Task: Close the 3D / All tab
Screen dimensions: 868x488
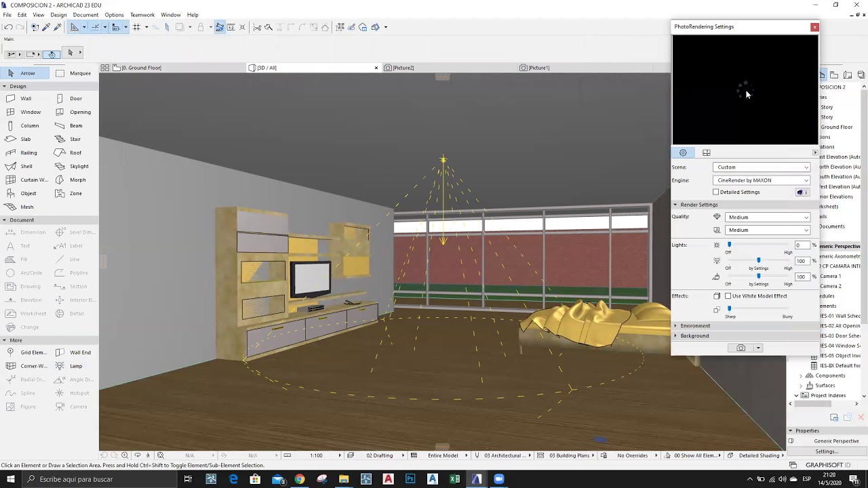Action: click(376, 68)
